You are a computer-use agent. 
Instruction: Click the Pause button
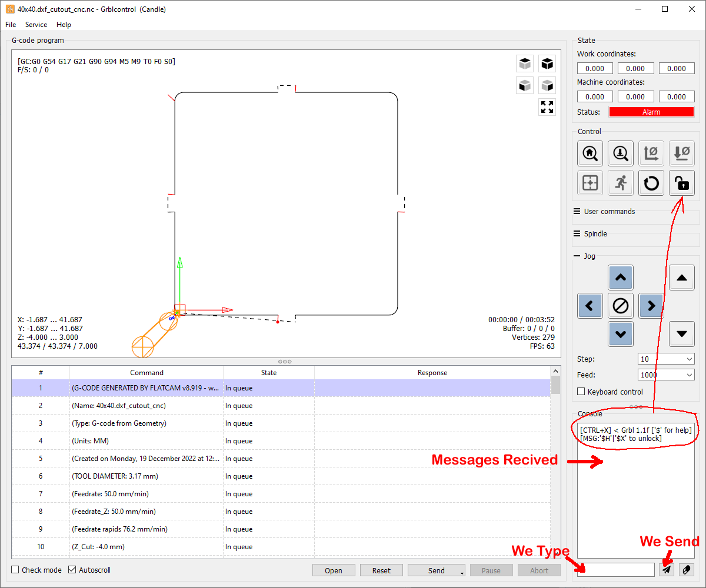click(x=491, y=570)
